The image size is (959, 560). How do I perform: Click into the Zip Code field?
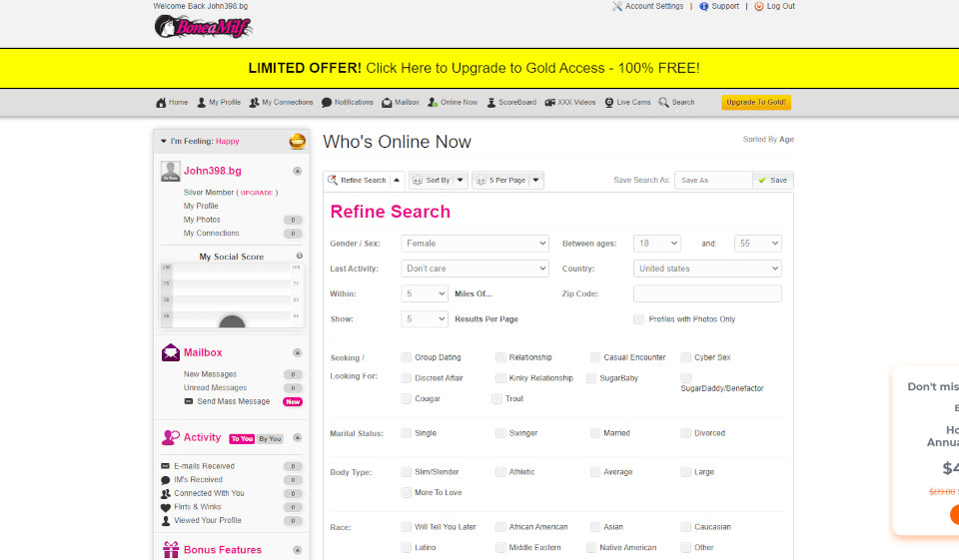707,294
